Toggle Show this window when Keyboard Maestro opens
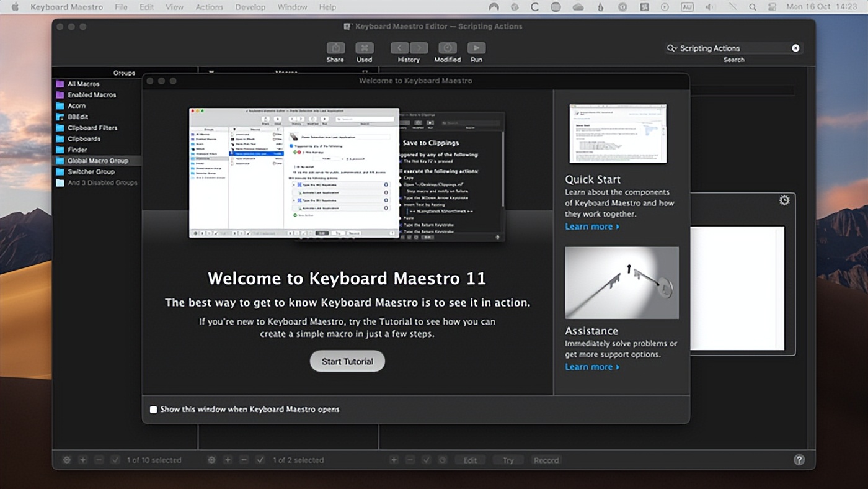868x489 pixels. (x=153, y=410)
